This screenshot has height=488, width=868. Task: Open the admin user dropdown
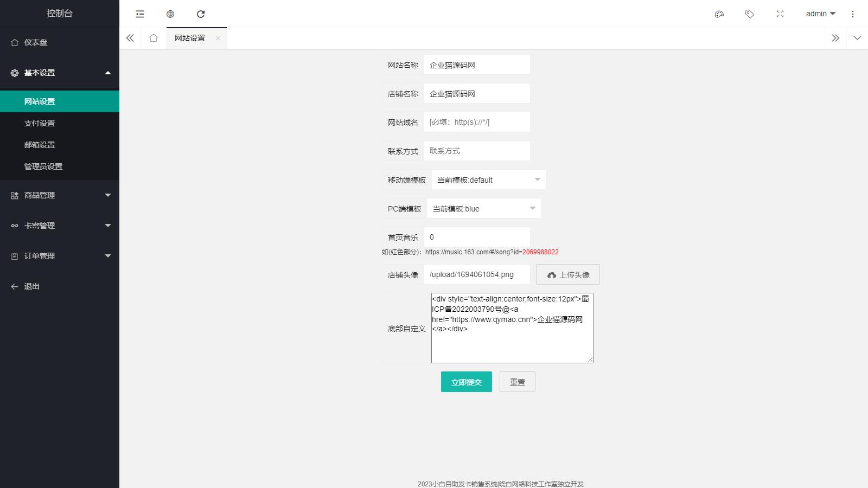[x=820, y=14]
